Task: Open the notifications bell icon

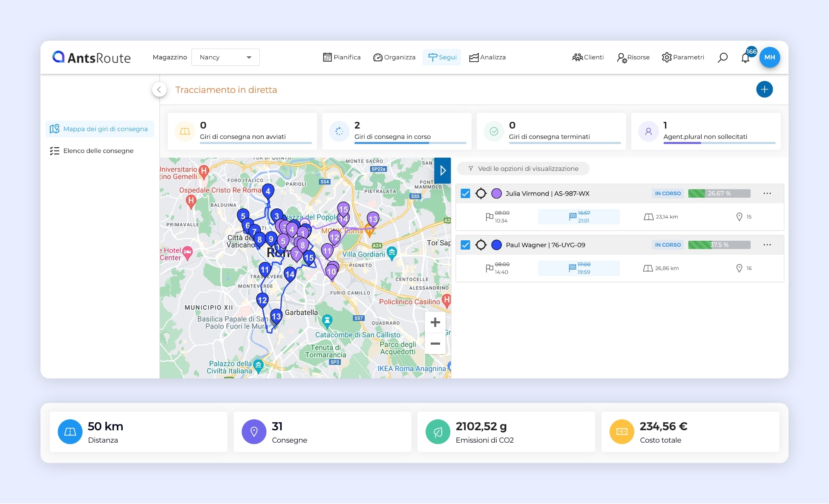Action: tap(745, 58)
